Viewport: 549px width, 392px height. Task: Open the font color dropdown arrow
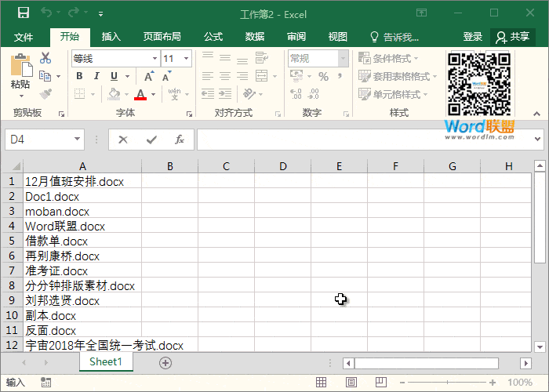click(154, 94)
